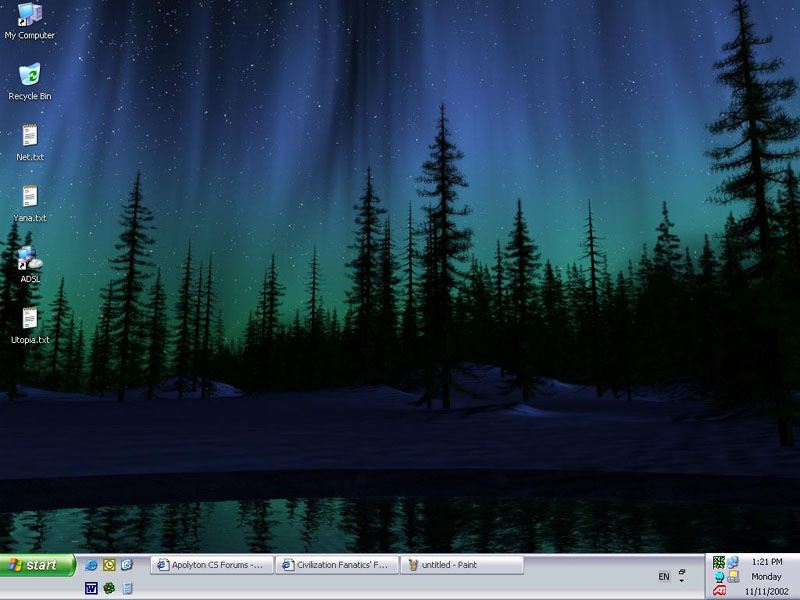Select the Recycle Bin icon
The width and height of the screenshot is (800, 600).
(30, 75)
